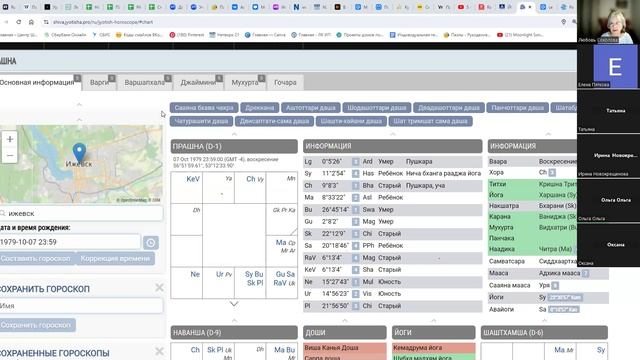
Task: Open the Основная информация tab
Action: pyautogui.click(x=40, y=82)
